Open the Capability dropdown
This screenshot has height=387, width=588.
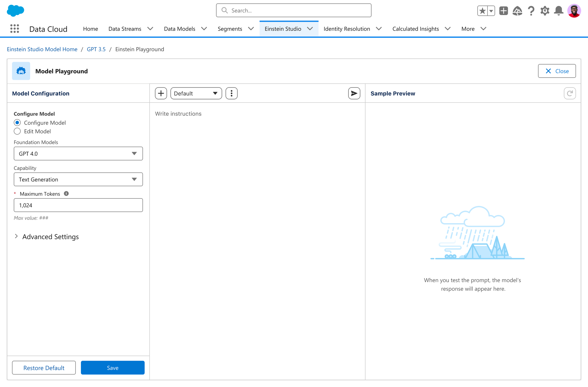coord(78,180)
